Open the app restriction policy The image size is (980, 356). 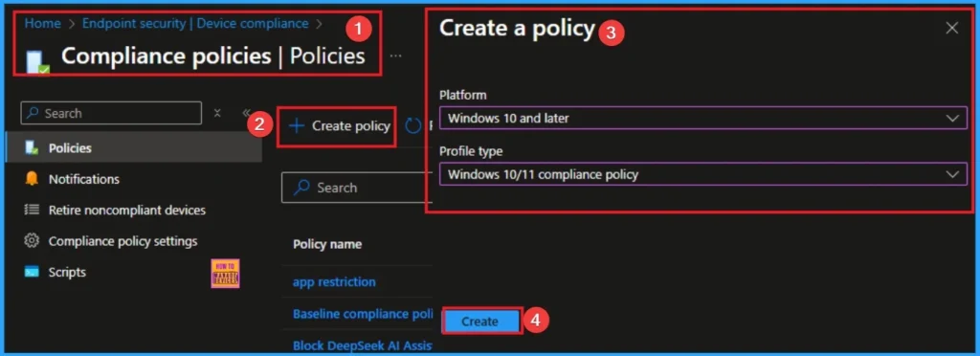(334, 281)
